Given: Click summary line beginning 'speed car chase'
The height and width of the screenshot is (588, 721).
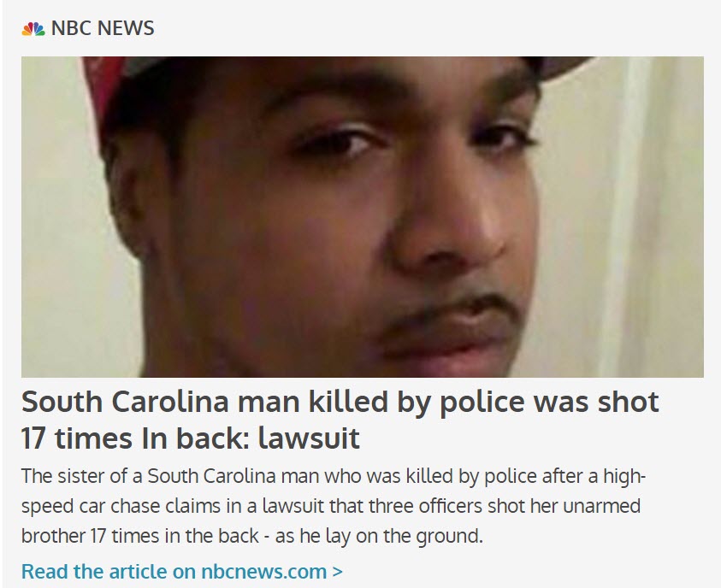Looking at the screenshot, I should point(331,506).
